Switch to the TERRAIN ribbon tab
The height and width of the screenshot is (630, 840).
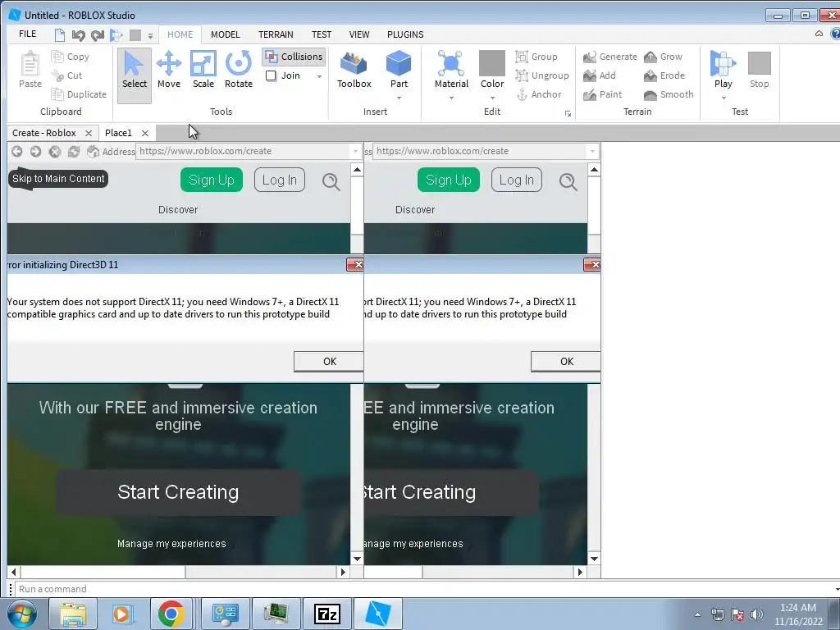(x=276, y=34)
